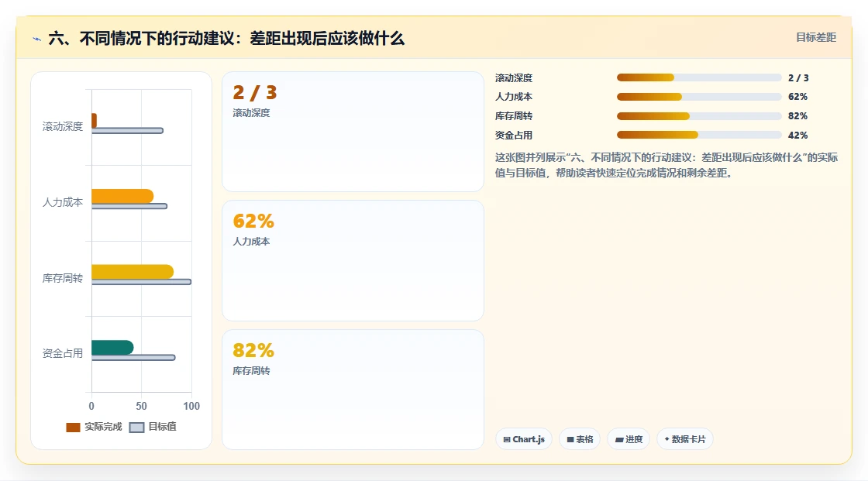The height and width of the screenshot is (481, 868).
Task: Click the grey 滚动深度 target bar in chart
Action: [127, 131]
